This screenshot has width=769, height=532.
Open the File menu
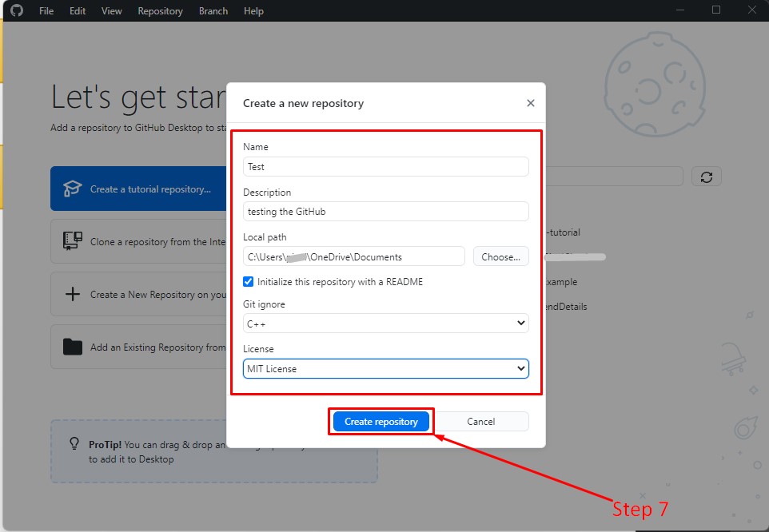(x=46, y=10)
